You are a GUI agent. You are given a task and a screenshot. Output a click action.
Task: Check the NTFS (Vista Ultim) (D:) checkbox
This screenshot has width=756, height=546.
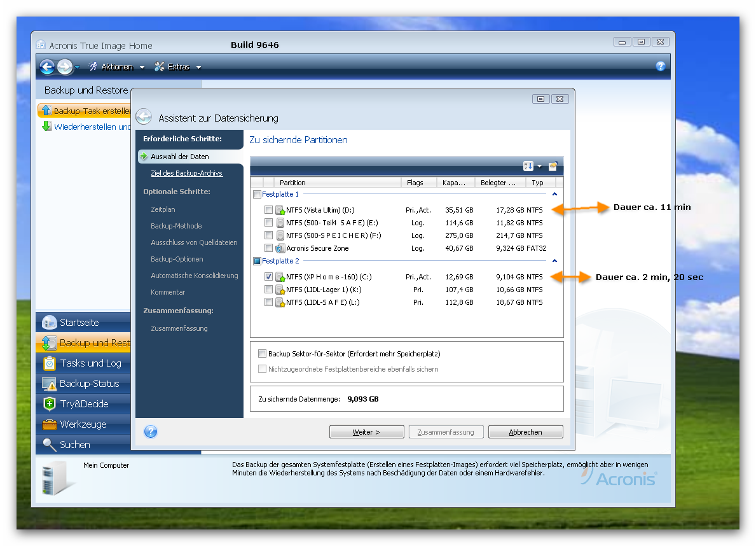pos(268,210)
